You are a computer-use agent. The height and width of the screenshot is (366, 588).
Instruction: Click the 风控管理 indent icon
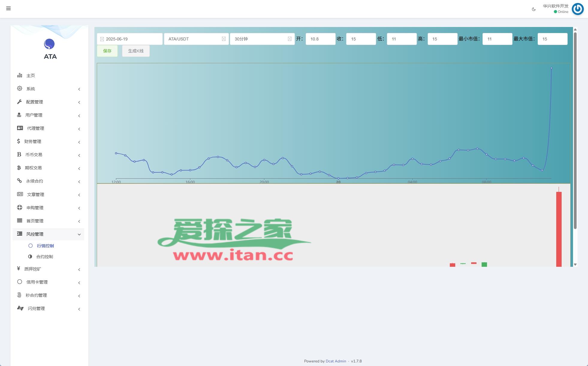[20, 234]
